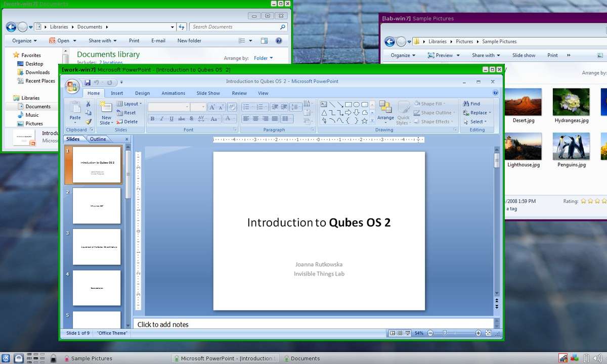Toggle Bold formatting in Font group
The image size is (607, 364).
tap(152, 119)
